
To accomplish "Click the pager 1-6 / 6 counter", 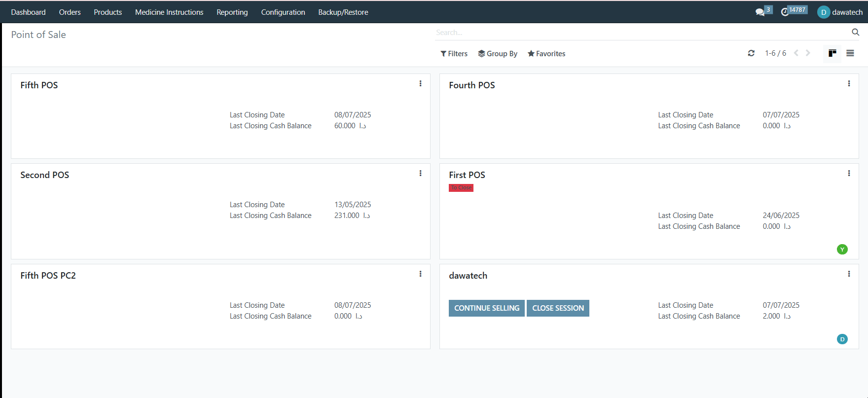I will [776, 53].
